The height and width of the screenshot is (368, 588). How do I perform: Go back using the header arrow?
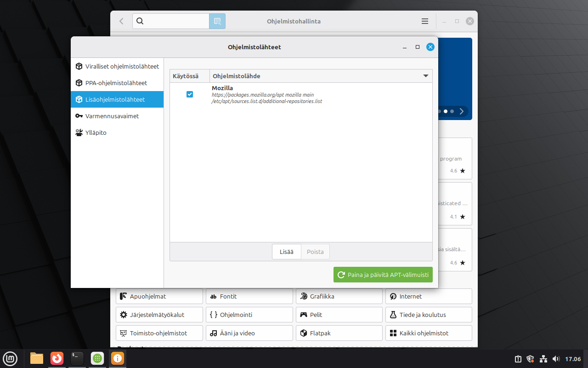(x=121, y=21)
